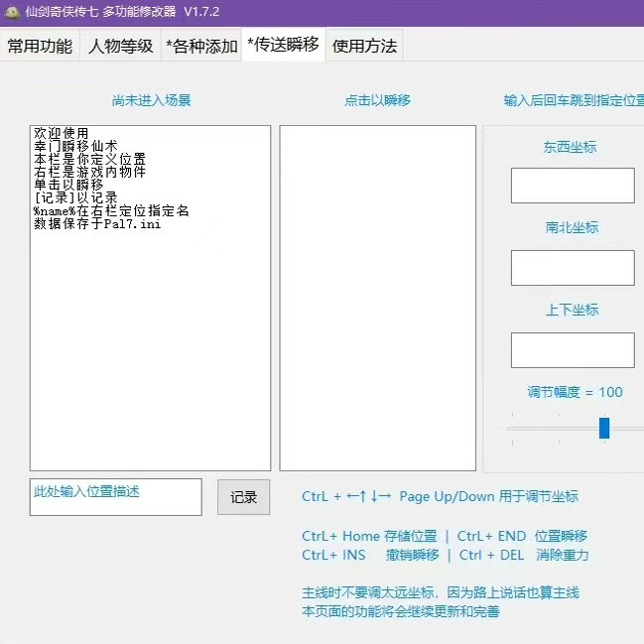Go to the *各种添加 tab

click(x=201, y=46)
